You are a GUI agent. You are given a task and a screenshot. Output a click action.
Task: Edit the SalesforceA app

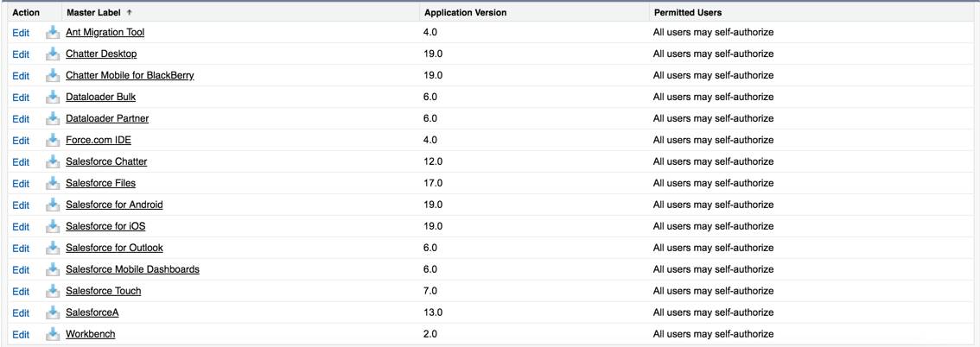coord(21,312)
